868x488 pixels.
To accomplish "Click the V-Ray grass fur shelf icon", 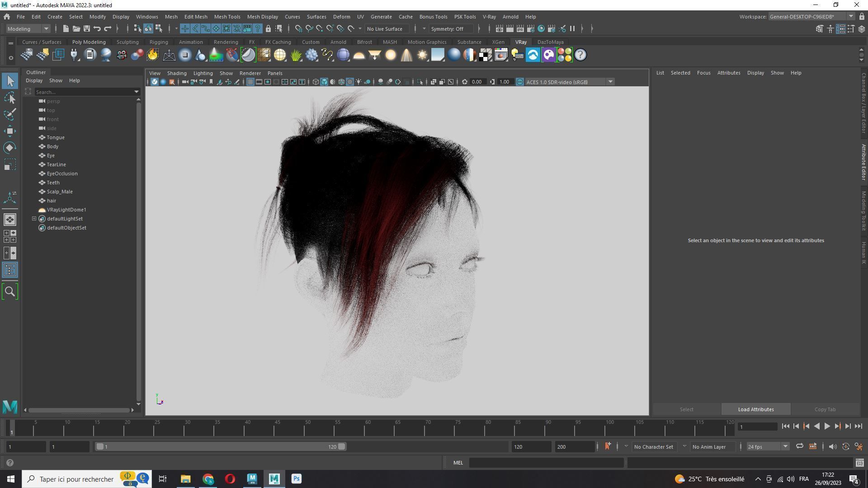I will coord(296,55).
